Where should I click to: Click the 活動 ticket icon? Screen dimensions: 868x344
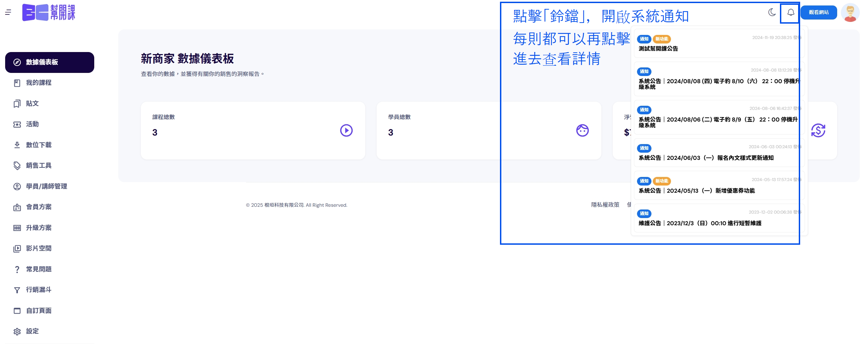tap(17, 125)
